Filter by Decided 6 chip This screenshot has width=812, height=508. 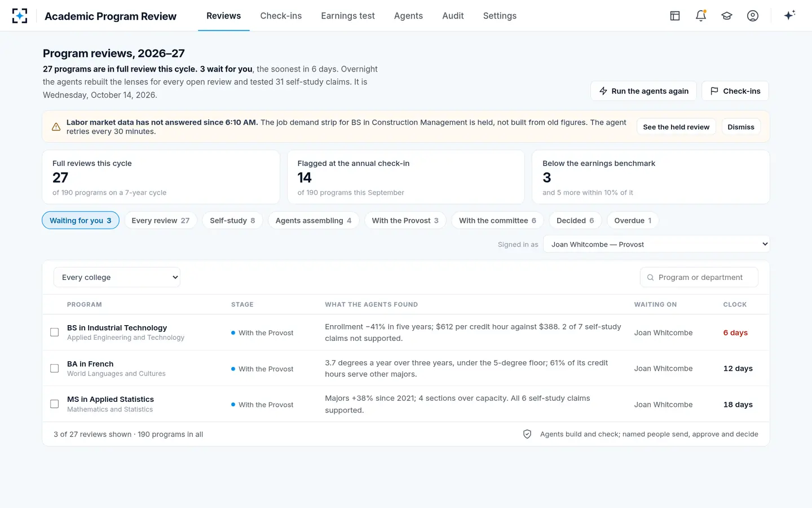point(575,220)
